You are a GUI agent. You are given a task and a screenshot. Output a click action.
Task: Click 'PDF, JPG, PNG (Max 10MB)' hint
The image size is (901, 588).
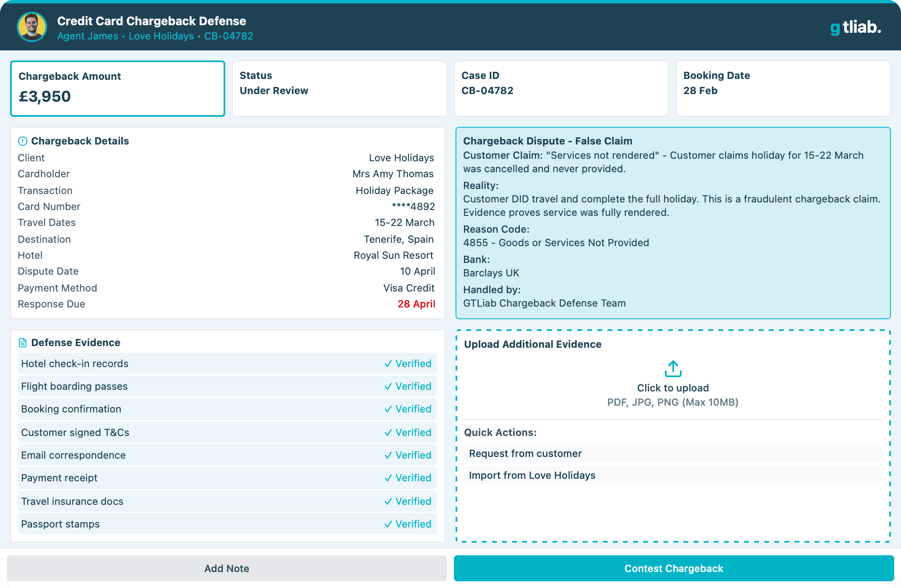673,402
